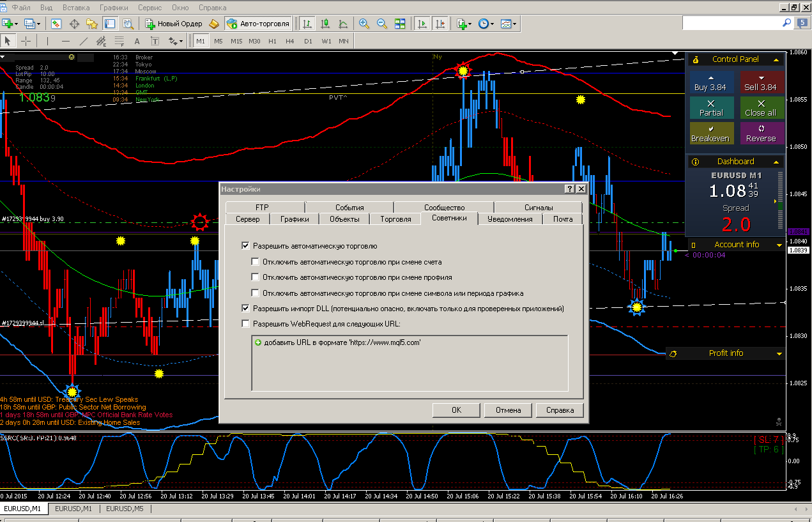Viewport: 812px width, 522px height.
Task: Select the text label tool
Action: [137, 41]
